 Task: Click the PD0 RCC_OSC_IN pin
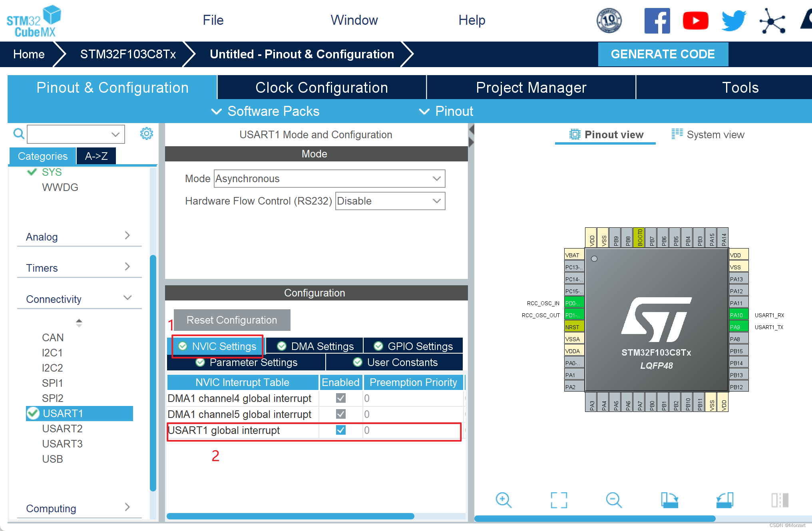574,303
